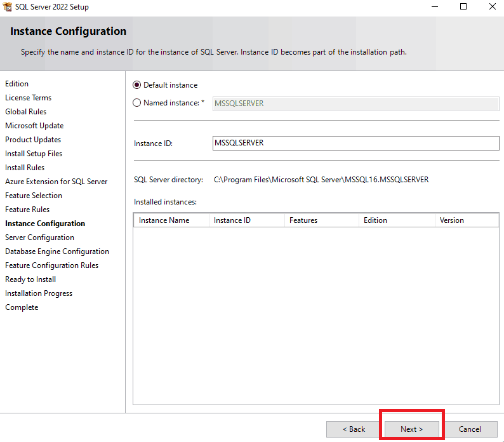Select License Terms in the sidebar

coord(28,98)
